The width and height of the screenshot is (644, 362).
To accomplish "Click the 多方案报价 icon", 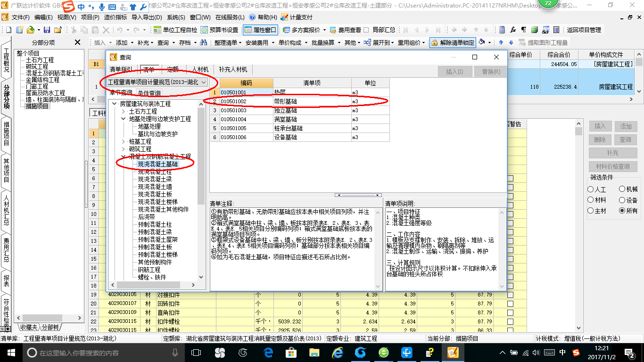I will pyautogui.click(x=287, y=30).
